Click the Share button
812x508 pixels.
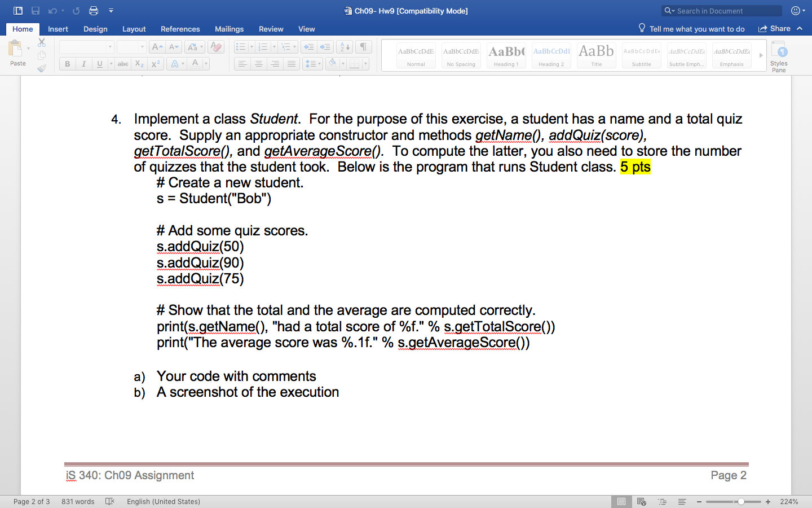[780, 28]
